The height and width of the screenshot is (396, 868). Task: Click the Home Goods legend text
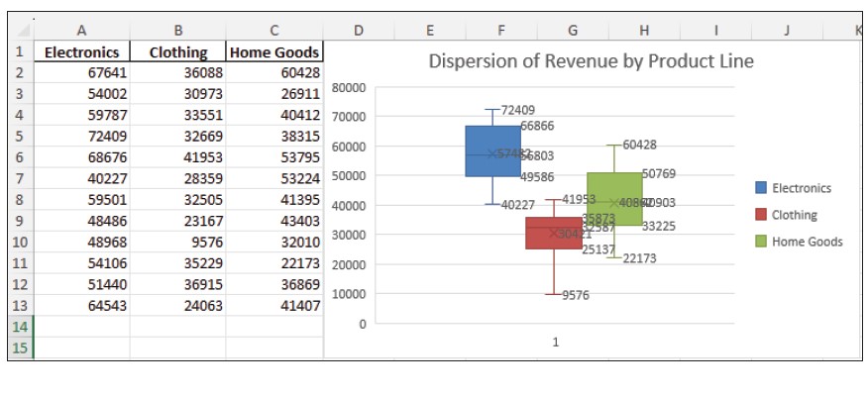click(808, 242)
